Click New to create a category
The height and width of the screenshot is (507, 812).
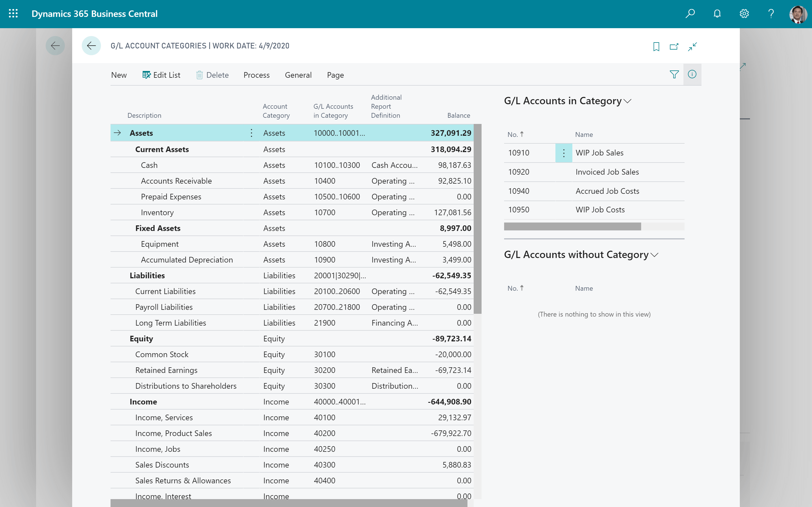119,75
